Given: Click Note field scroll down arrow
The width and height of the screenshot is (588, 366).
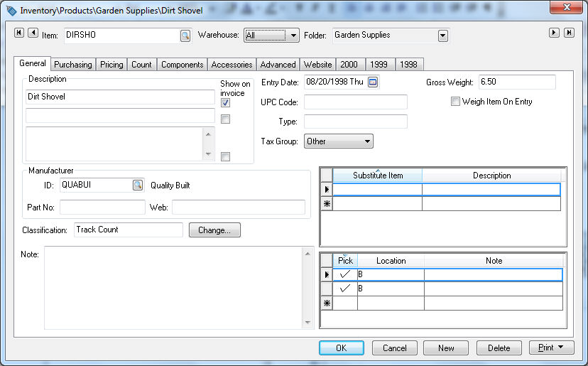Looking at the screenshot, I should coord(308,323).
